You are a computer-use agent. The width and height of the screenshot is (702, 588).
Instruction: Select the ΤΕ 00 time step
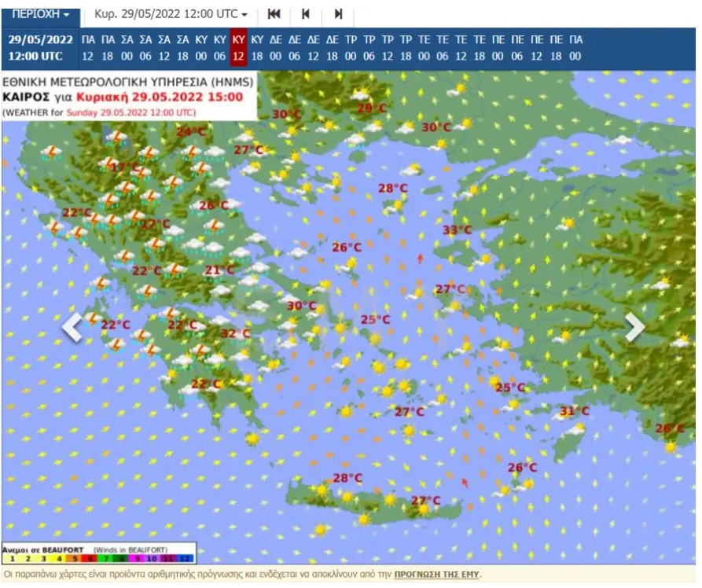[424, 48]
